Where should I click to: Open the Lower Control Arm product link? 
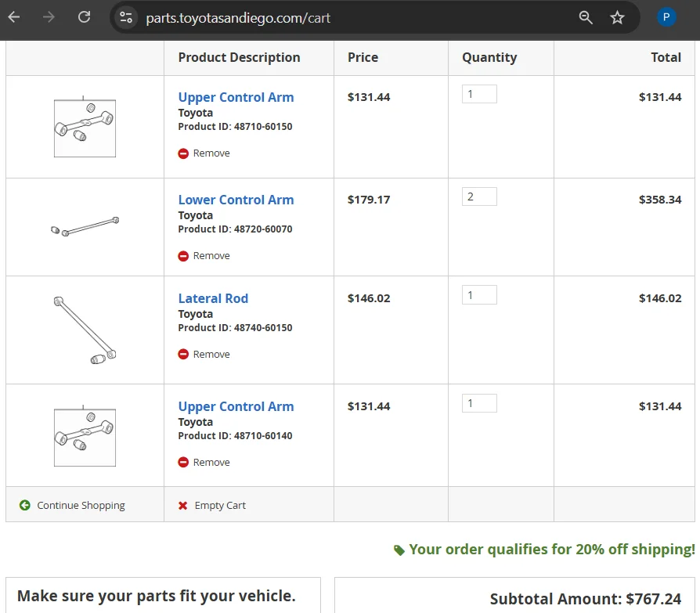(x=236, y=200)
